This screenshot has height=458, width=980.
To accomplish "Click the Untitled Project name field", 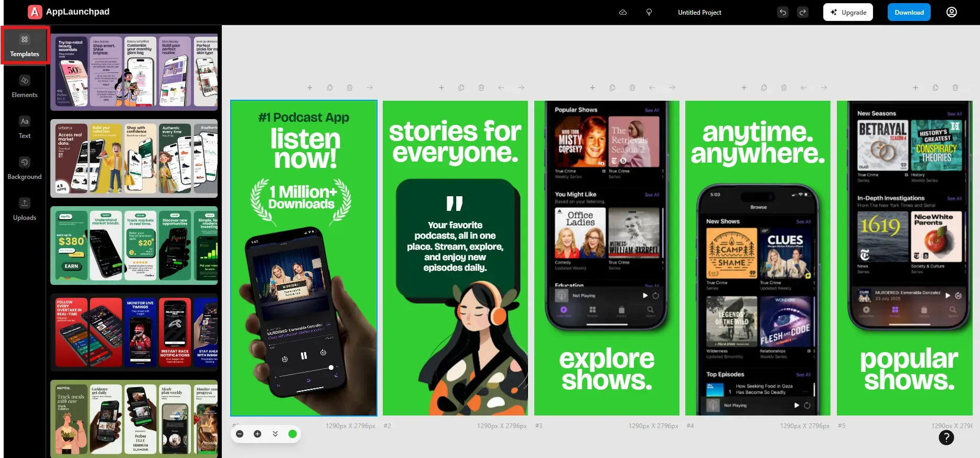I will tap(699, 12).
